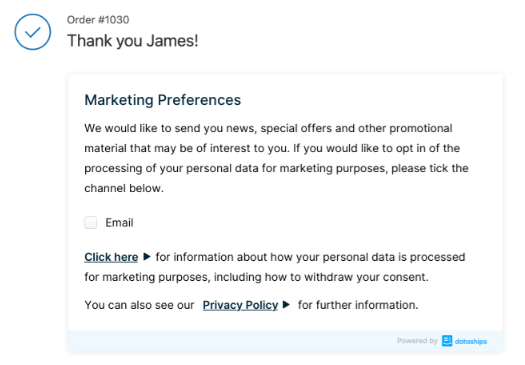Click the 'You can also see our' text
The height and width of the screenshot is (365, 525).
pyautogui.click(x=139, y=305)
